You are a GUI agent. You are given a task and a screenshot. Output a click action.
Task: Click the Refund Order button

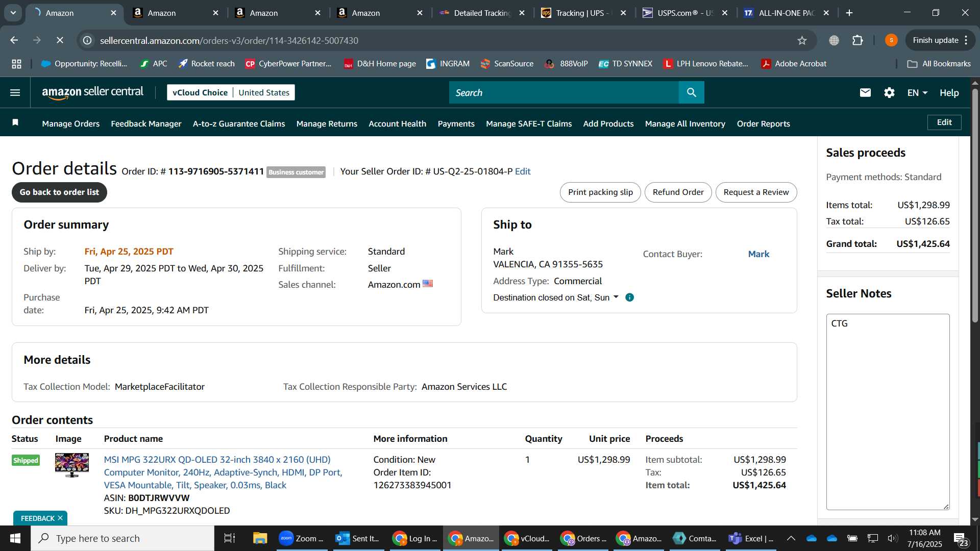pos(678,192)
